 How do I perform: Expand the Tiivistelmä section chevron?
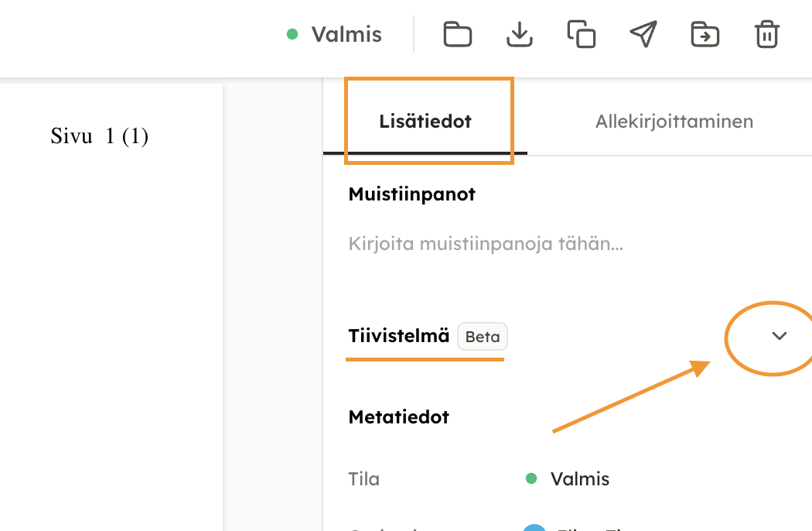(780, 336)
